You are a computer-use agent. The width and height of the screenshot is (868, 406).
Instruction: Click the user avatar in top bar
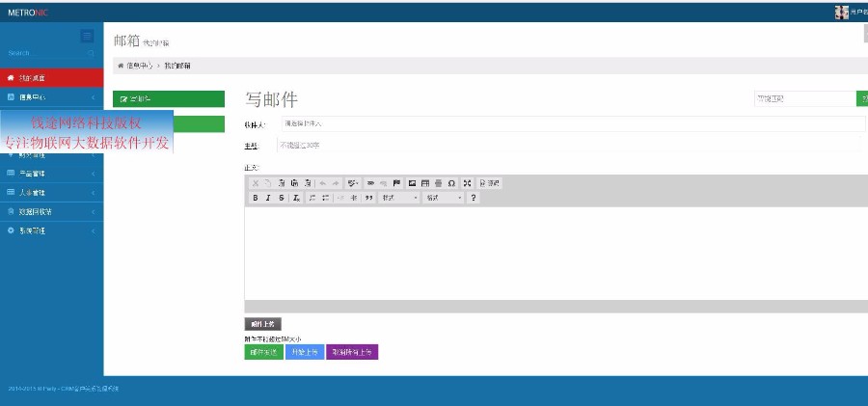841,13
